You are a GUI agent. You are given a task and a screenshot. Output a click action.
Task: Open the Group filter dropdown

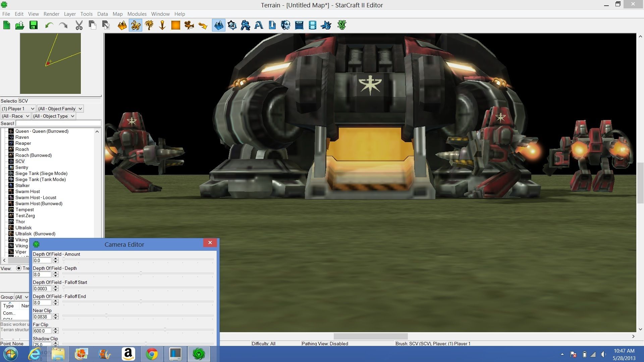click(x=22, y=297)
